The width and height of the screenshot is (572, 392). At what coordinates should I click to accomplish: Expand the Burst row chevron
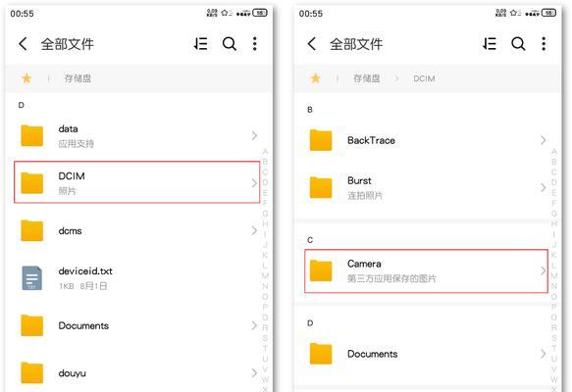pos(544,187)
